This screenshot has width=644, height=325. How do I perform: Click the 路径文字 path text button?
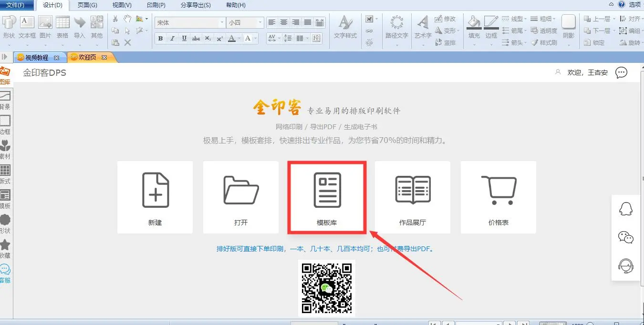click(396, 27)
